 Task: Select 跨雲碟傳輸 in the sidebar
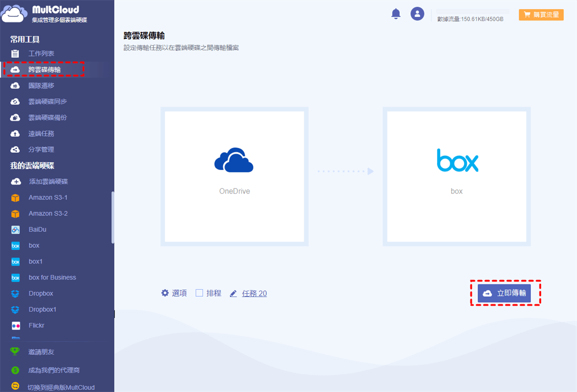coord(44,70)
